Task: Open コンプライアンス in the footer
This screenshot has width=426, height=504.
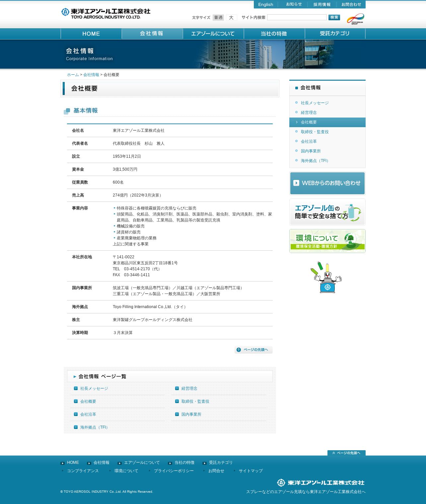Action: 83,471
